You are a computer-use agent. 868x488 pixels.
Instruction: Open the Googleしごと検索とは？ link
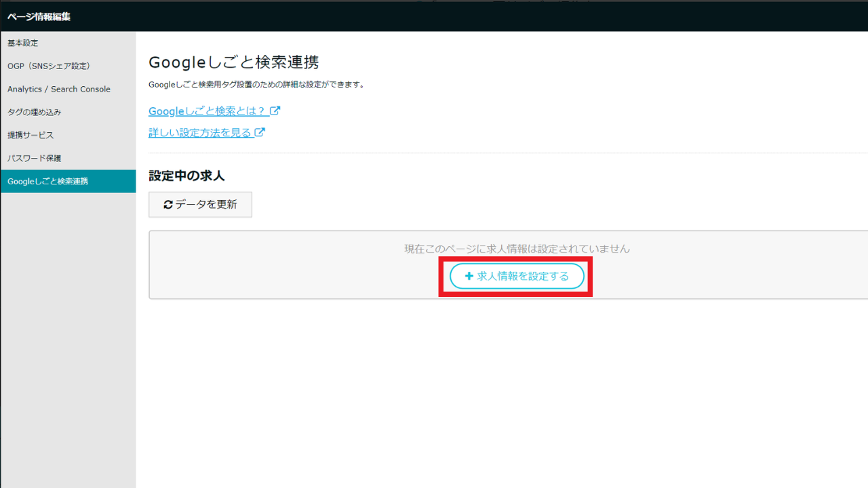(214, 110)
